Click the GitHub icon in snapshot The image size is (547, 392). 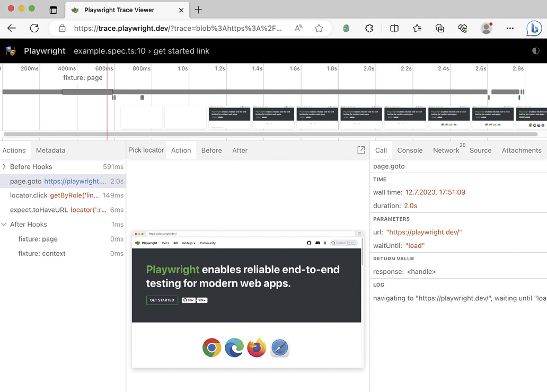[x=308, y=243]
